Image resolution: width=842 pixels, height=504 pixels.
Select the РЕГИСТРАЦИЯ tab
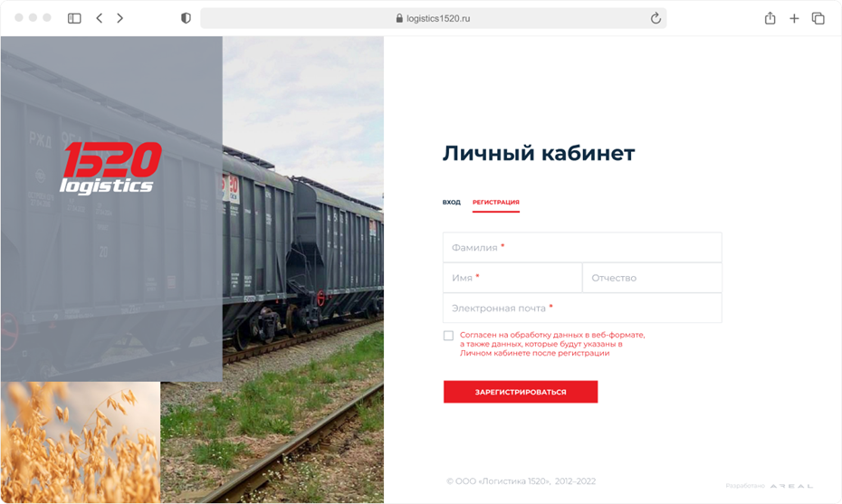495,203
